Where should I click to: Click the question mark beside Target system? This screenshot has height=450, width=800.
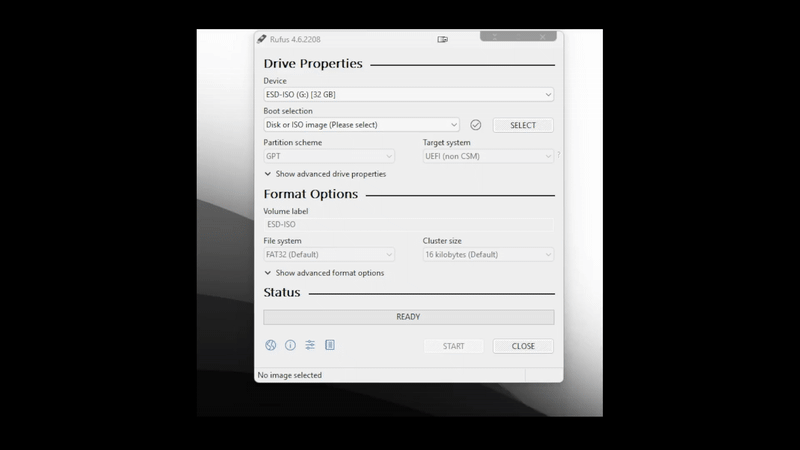[x=558, y=155]
